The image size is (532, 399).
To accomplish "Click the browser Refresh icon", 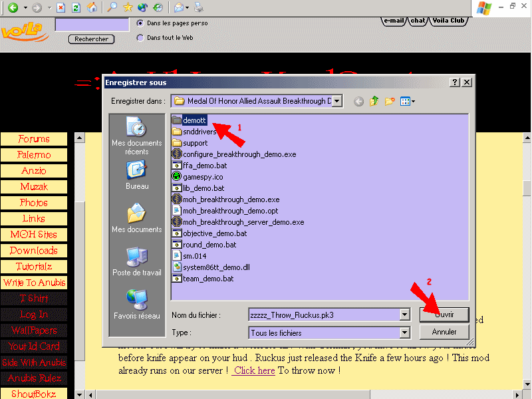I will coord(76,7).
